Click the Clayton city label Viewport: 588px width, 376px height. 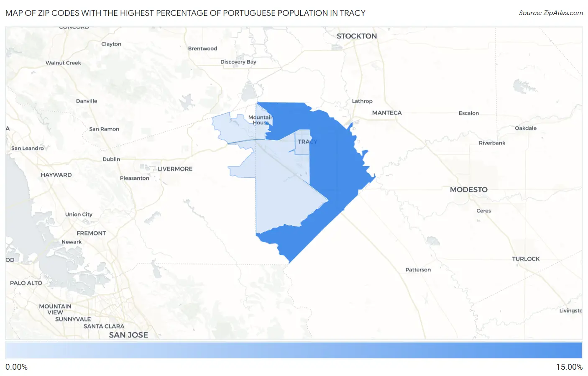(111, 44)
